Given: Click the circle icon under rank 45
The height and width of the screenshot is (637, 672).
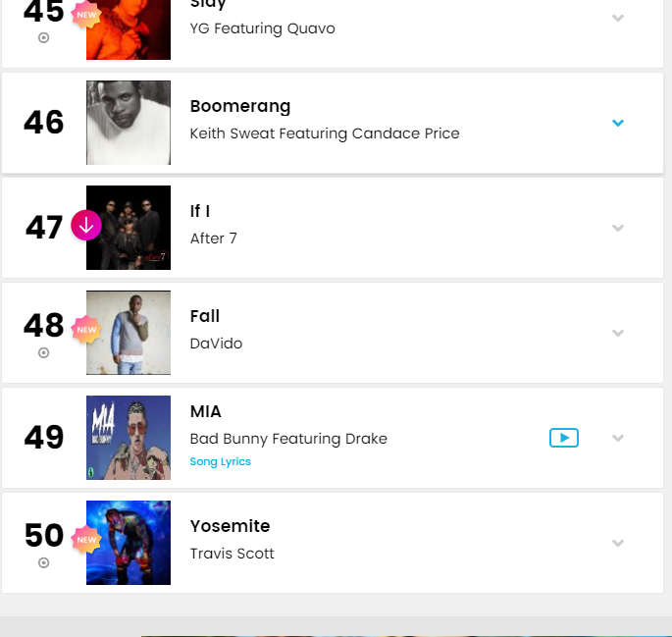Looking at the screenshot, I should click(44, 37).
